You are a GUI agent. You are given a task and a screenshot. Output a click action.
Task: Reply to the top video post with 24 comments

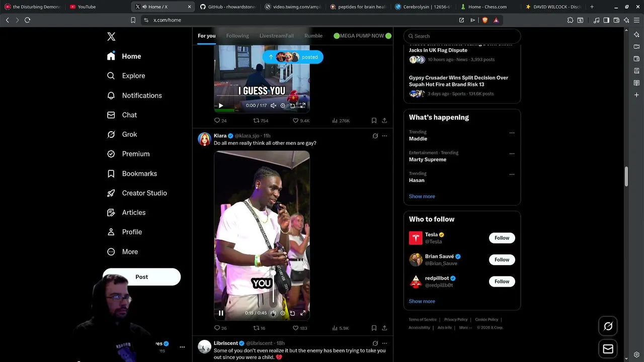coord(220,121)
